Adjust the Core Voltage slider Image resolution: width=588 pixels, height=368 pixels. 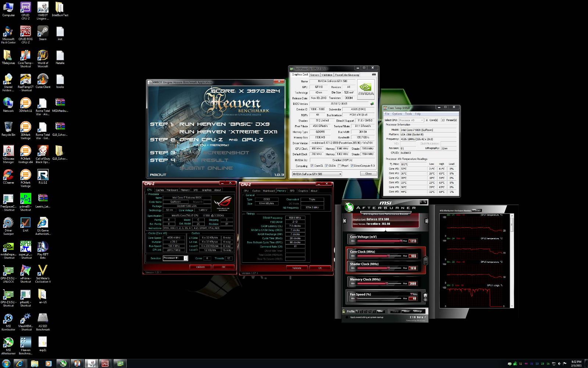click(x=379, y=241)
